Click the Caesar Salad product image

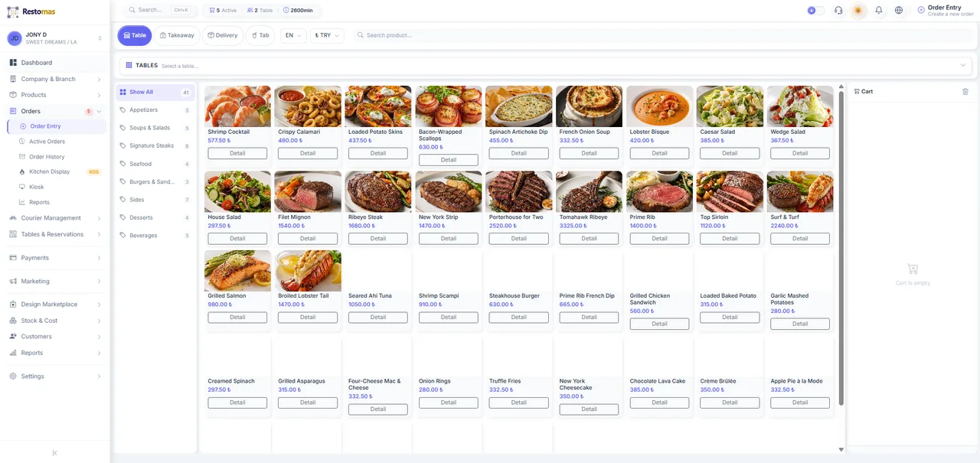[x=730, y=106]
